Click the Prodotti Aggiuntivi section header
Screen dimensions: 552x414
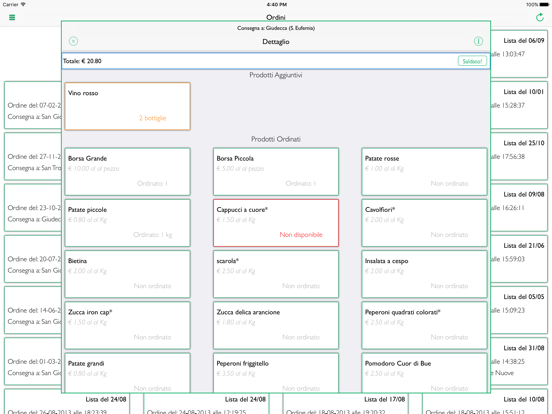coord(276,75)
